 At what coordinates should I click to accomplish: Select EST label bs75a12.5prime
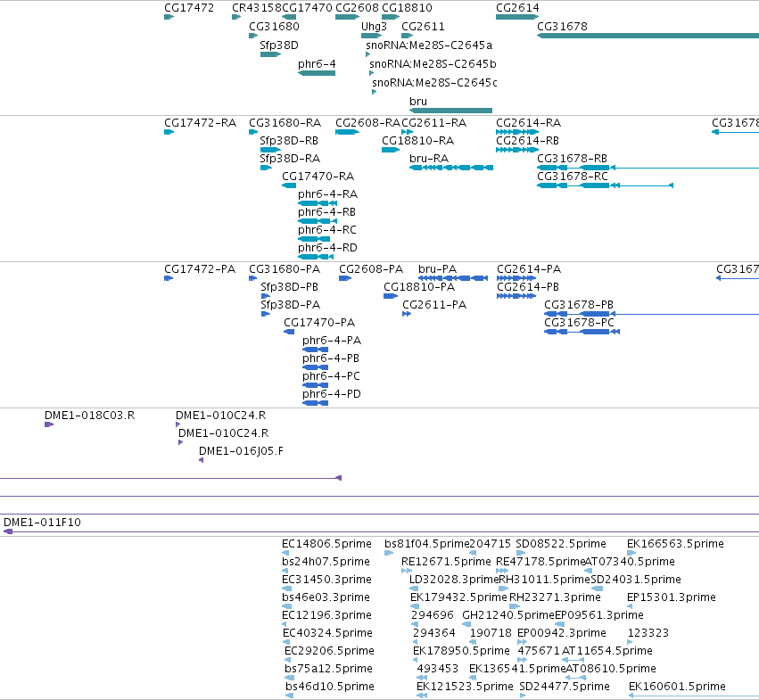(x=329, y=669)
